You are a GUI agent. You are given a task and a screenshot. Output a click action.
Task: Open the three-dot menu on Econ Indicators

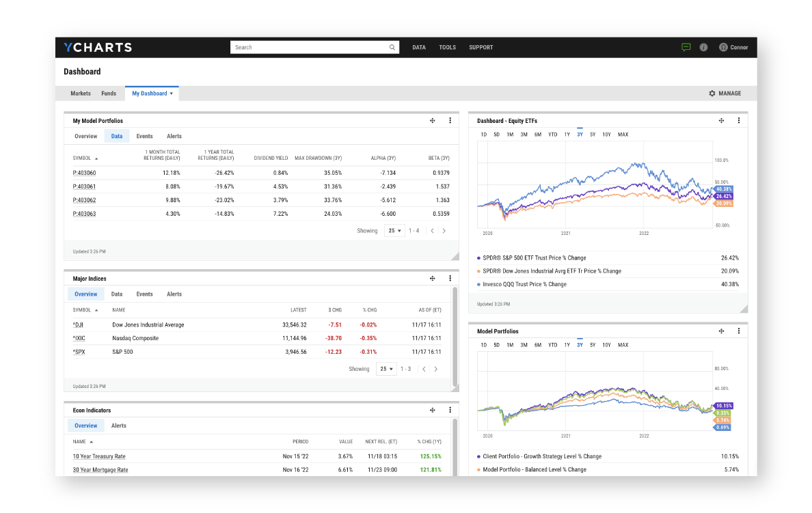coord(450,410)
